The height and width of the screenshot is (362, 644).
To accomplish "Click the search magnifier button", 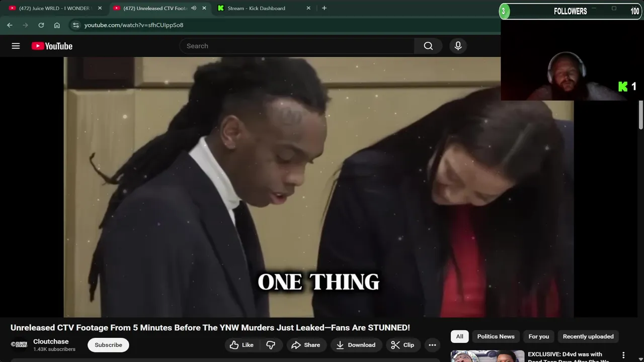I will (x=428, y=46).
